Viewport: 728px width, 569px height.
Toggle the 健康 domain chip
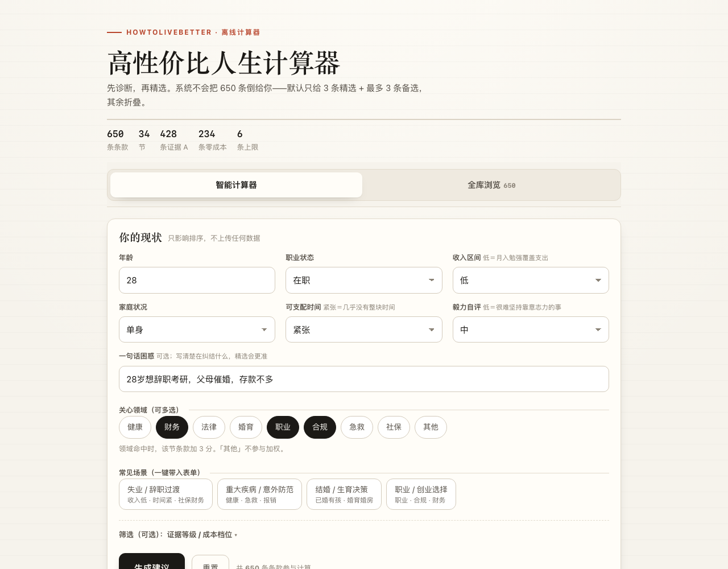coord(135,427)
